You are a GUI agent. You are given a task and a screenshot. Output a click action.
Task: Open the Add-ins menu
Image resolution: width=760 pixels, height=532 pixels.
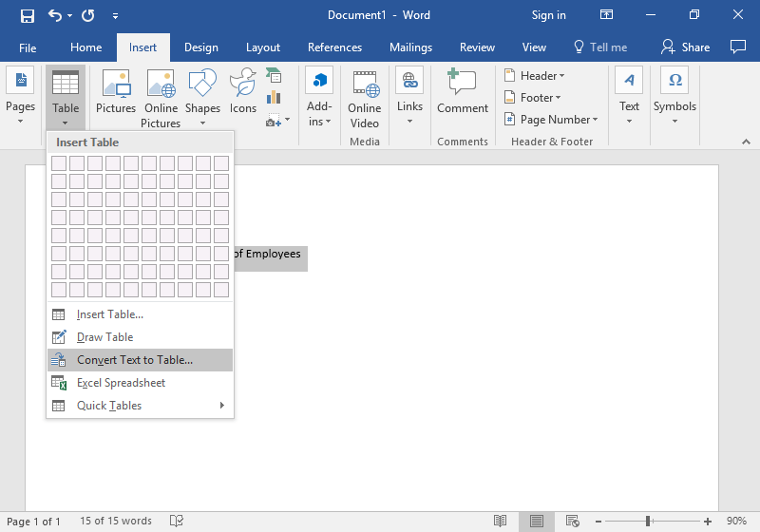(x=319, y=98)
